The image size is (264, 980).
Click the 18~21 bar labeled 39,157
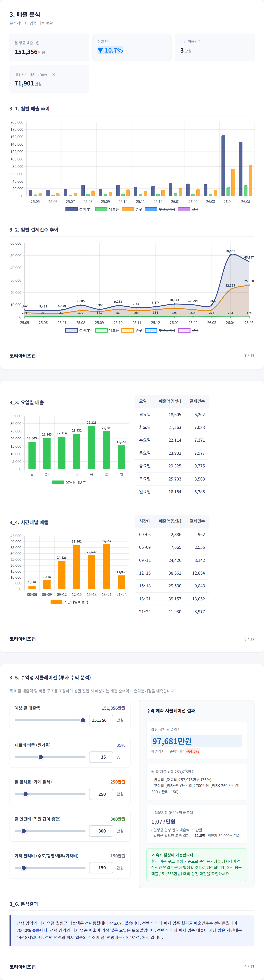coord(107,566)
